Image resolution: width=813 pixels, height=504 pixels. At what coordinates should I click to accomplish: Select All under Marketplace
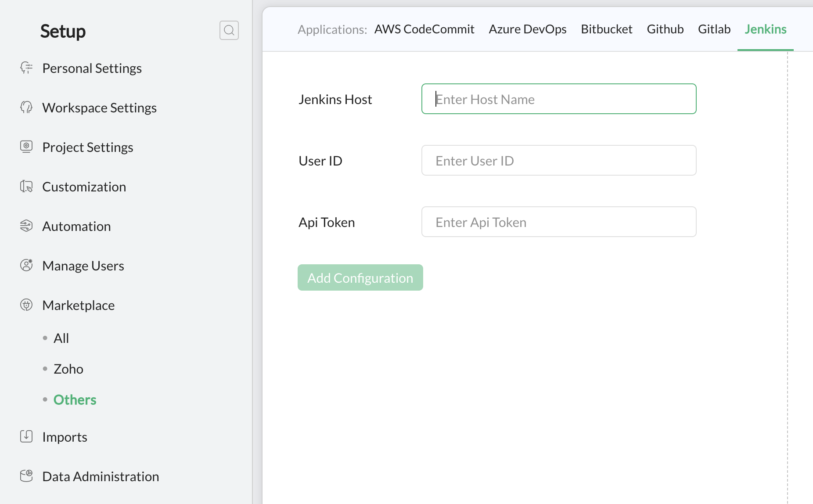tap(61, 338)
